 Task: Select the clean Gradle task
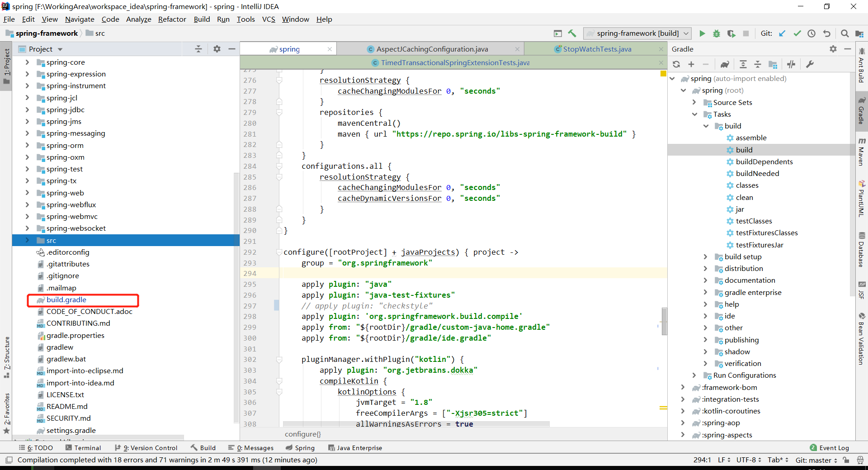pos(744,197)
